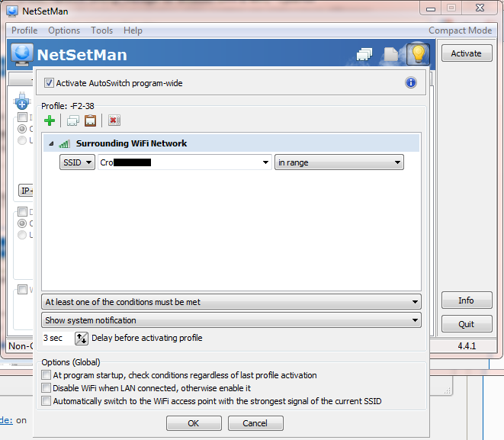504x440 pixels.
Task: Select the selected radio button in IP section
Action: point(22,129)
